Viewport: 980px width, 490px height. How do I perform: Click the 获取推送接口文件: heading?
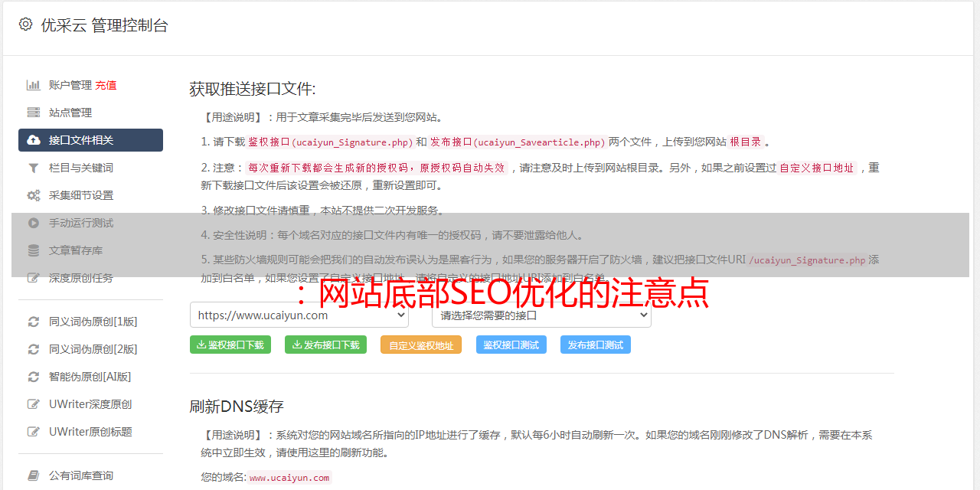(x=253, y=89)
